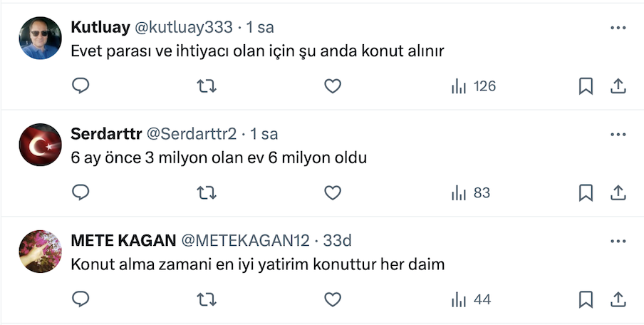Retweet Serdarttr's 6 milyon tweet
The width and height of the screenshot is (644, 325).
(x=207, y=193)
